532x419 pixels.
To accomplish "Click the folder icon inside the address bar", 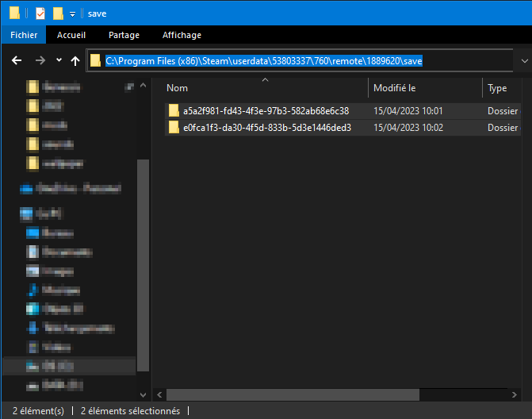I will tap(96, 60).
